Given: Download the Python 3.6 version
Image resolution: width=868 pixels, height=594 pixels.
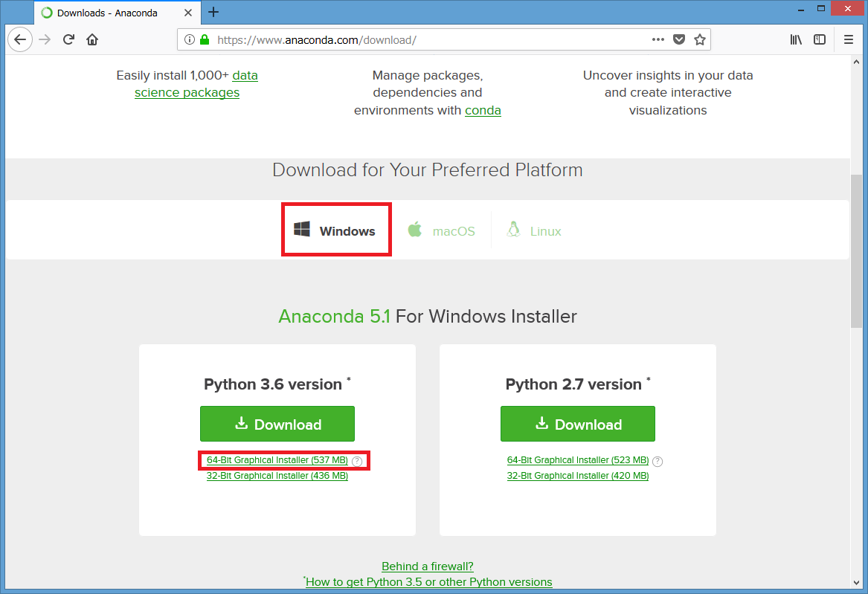Looking at the screenshot, I should click(277, 424).
